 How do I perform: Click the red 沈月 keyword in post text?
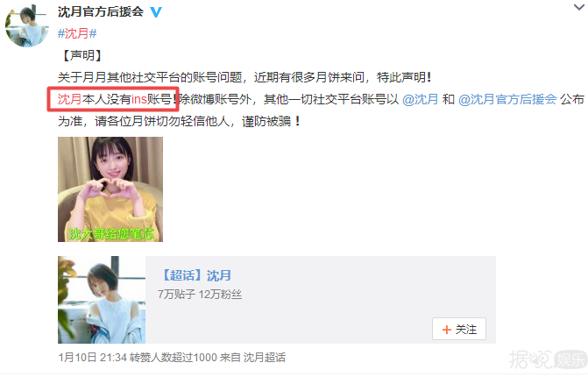tap(70, 99)
